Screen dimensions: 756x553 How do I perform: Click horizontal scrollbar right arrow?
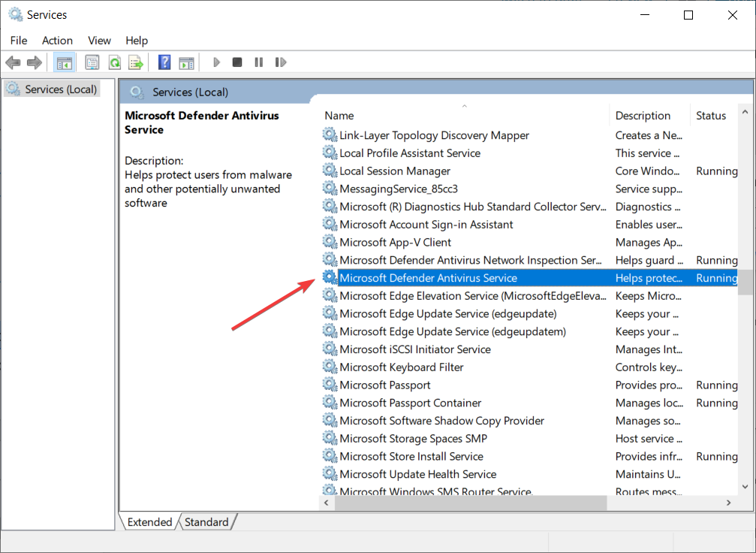728,503
